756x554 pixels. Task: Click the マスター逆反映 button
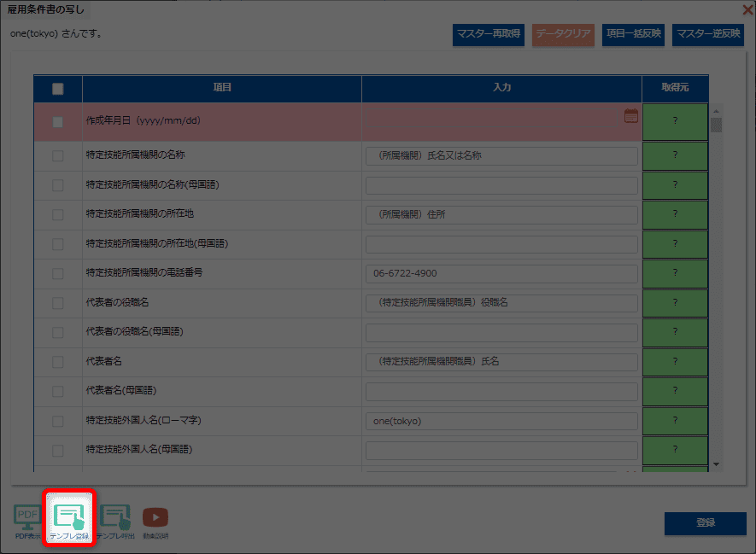tap(707, 34)
